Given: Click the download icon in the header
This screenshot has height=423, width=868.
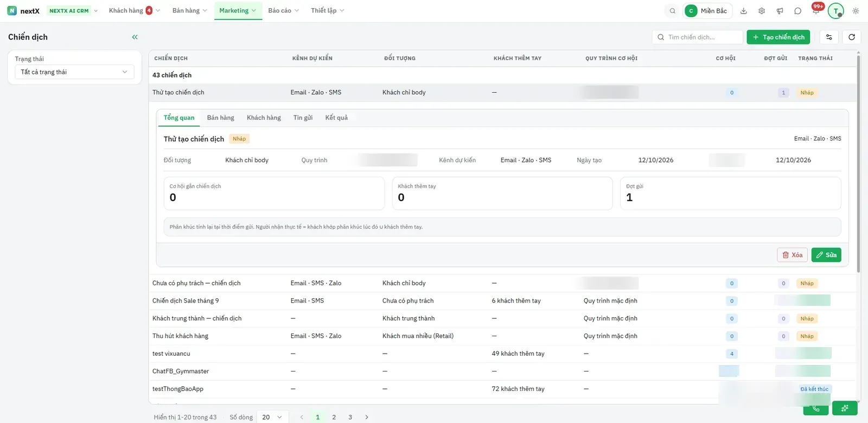Looking at the screenshot, I should [744, 11].
